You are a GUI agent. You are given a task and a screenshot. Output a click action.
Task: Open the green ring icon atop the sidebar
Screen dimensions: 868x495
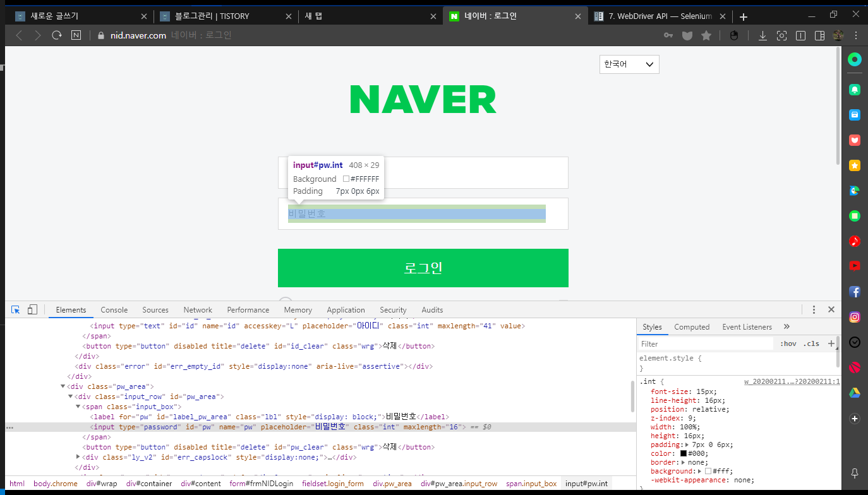(855, 60)
